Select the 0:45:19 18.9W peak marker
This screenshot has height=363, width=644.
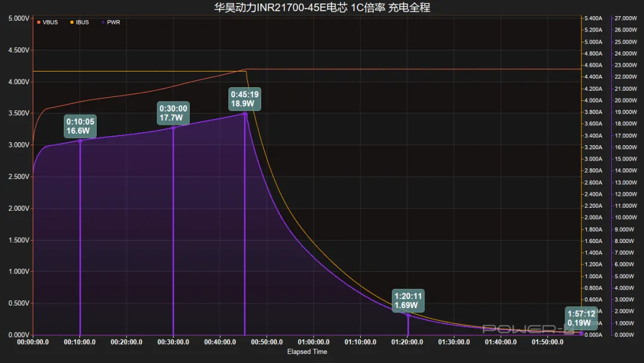tap(245, 99)
